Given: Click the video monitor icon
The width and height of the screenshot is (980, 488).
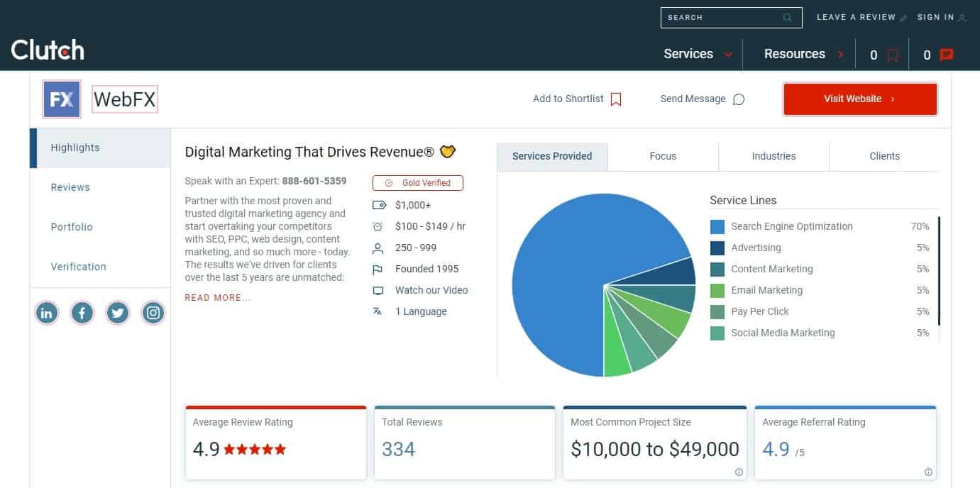Looking at the screenshot, I should point(378,290).
